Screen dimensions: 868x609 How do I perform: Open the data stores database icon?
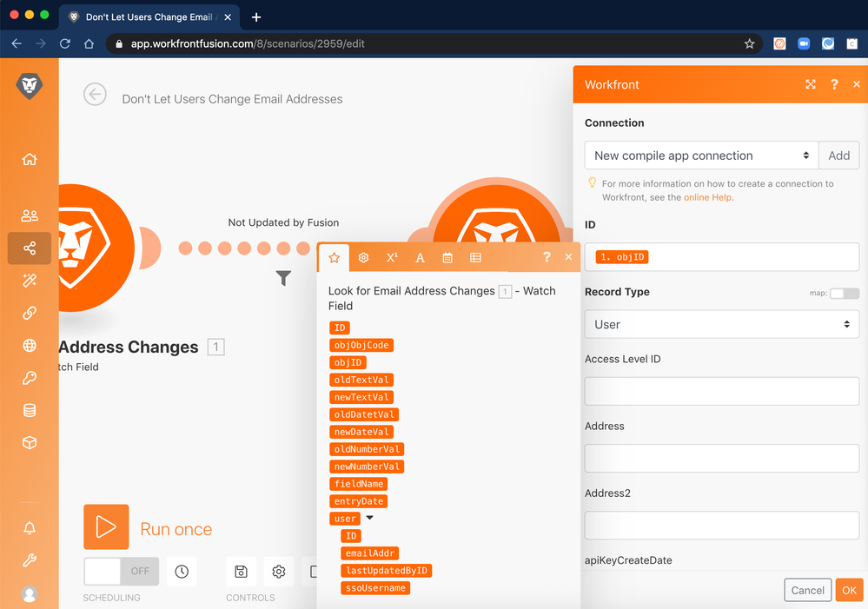30,410
